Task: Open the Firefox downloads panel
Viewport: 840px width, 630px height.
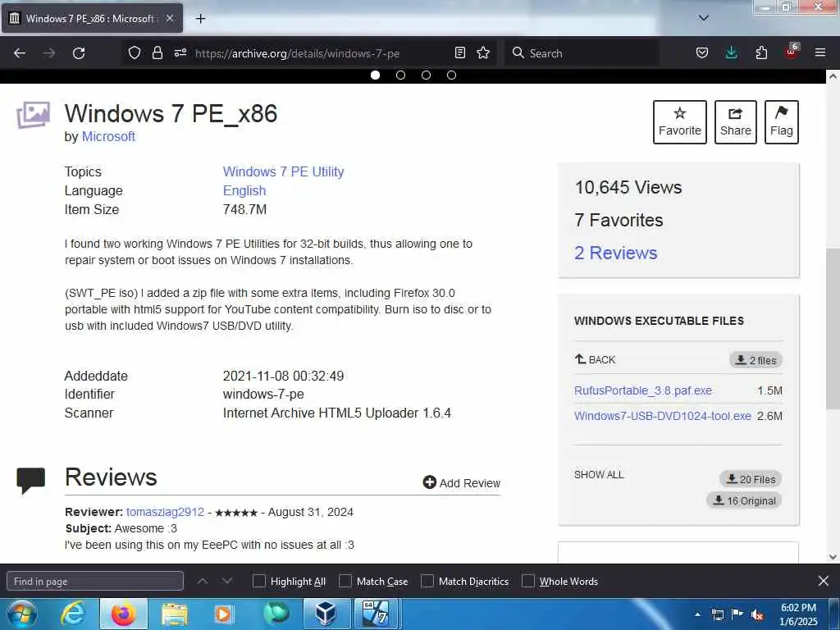Action: point(731,52)
